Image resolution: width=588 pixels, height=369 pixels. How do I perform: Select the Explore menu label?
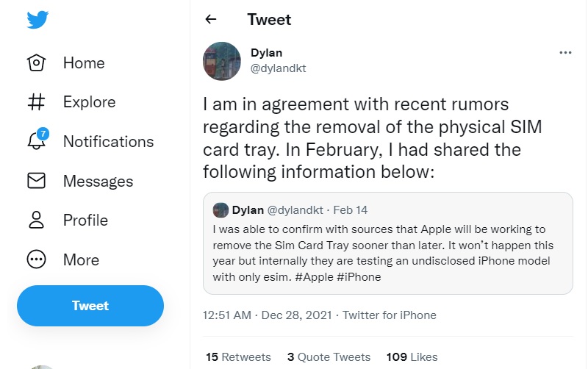point(89,102)
